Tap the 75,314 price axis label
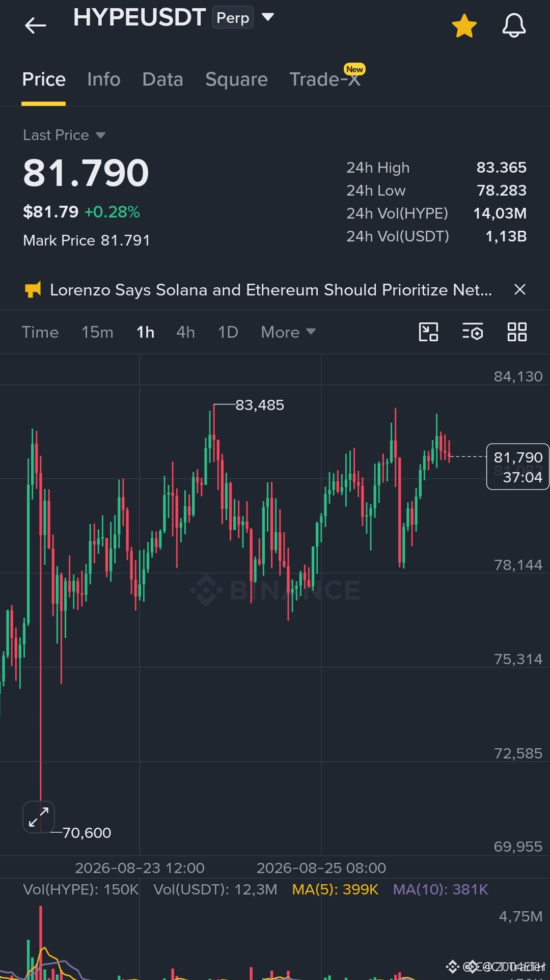The height and width of the screenshot is (980, 550). [x=518, y=659]
